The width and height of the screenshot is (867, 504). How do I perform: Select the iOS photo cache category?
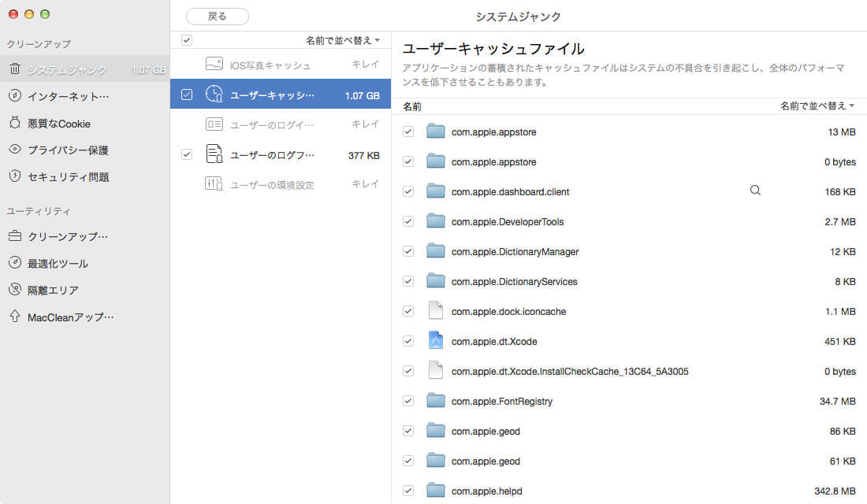280,65
